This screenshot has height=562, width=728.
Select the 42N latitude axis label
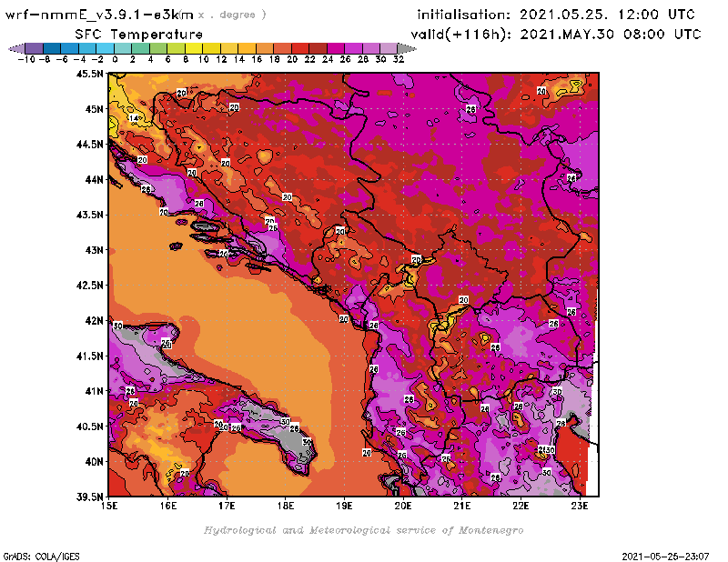[94, 320]
